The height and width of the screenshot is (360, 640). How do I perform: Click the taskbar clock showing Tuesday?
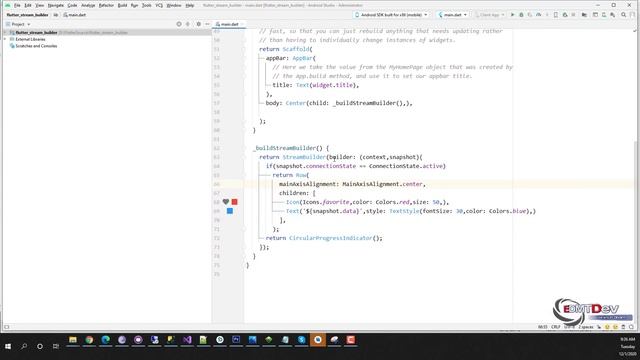(628, 346)
